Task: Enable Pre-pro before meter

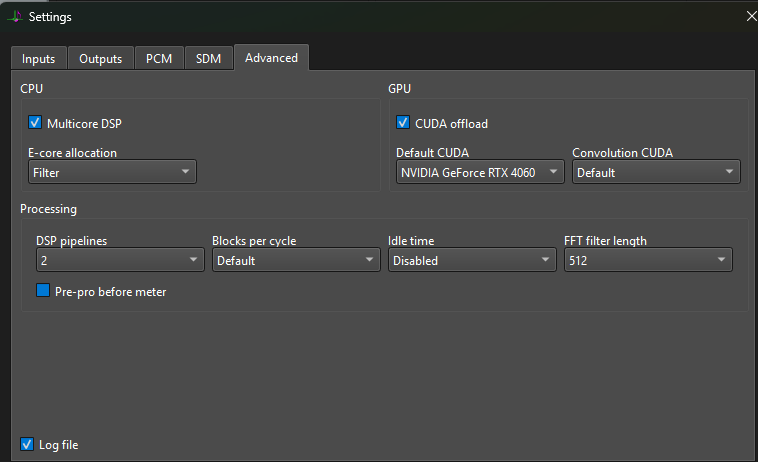Action: pos(43,291)
